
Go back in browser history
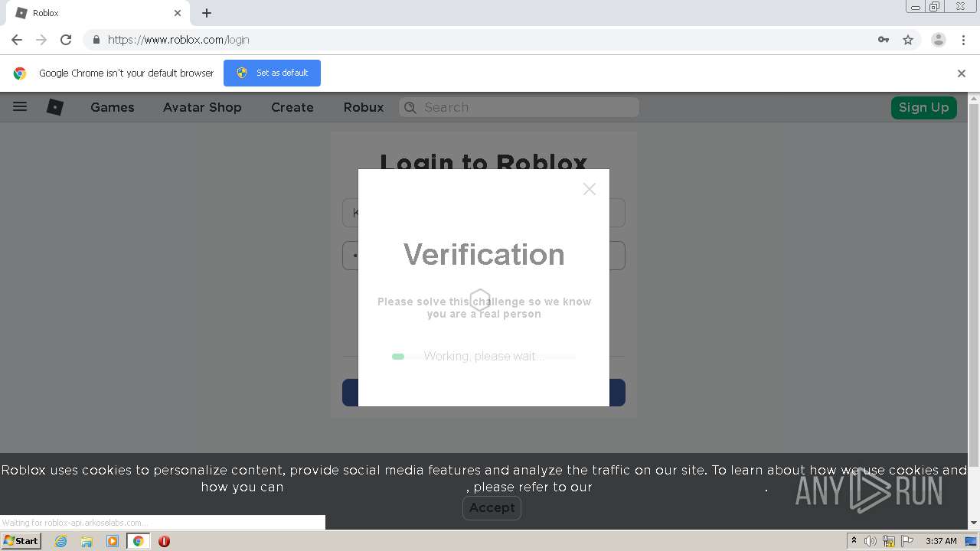[17, 40]
